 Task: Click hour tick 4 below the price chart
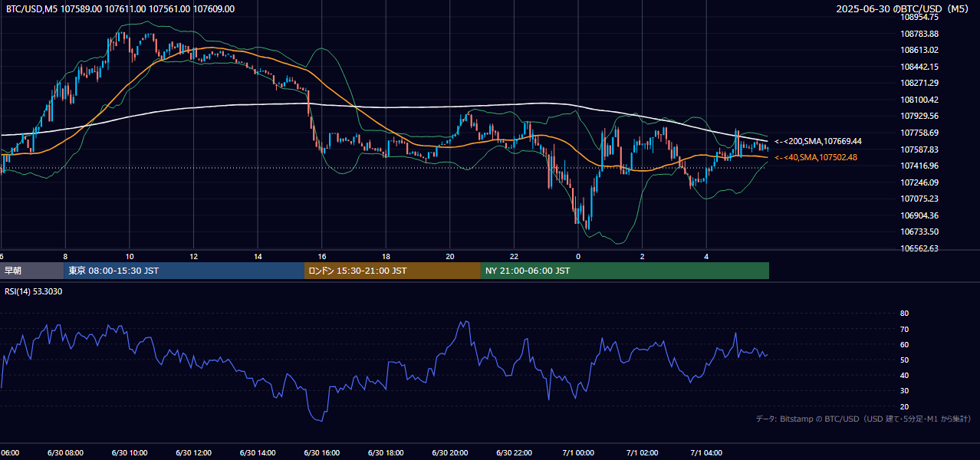point(706,256)
